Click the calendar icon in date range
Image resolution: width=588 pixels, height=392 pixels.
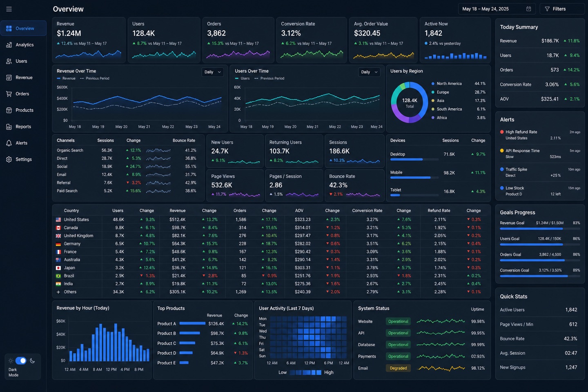click(x=529, y=9)
